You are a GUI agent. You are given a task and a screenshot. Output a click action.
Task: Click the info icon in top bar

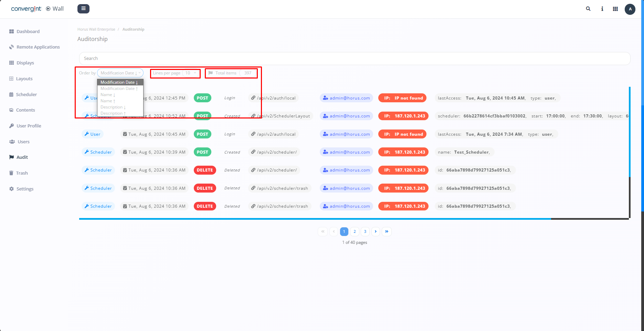[602, 9]
